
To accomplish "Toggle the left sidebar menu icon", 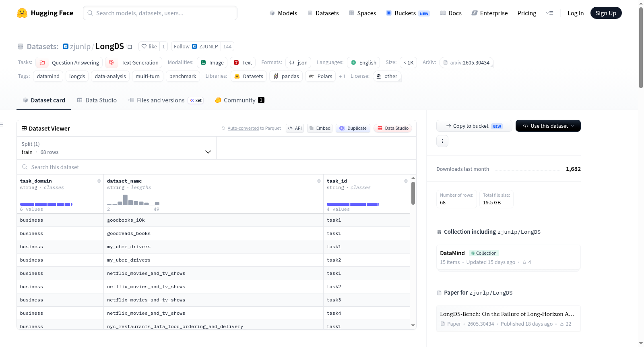I will pos(2,125).
